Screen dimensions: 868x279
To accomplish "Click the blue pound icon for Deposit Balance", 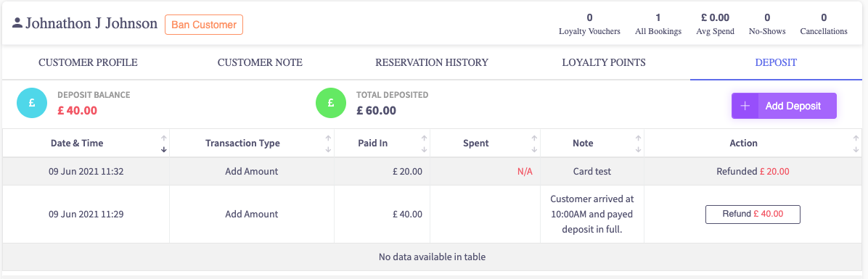I will (x=32, y=104).
